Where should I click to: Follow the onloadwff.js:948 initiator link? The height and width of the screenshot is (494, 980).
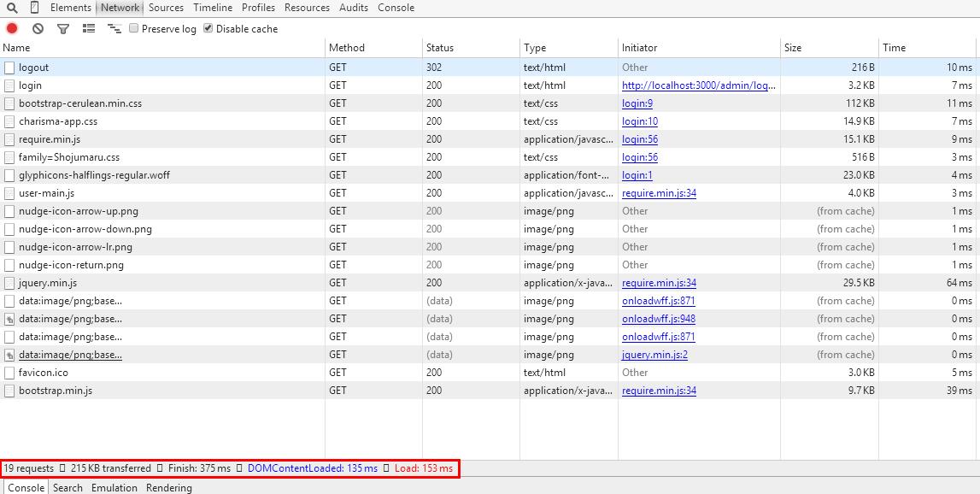coord(658,319)
